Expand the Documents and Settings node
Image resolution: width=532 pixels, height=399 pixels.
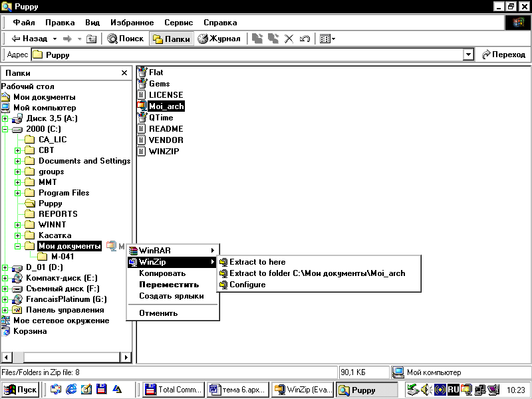[x=18, y=161]
